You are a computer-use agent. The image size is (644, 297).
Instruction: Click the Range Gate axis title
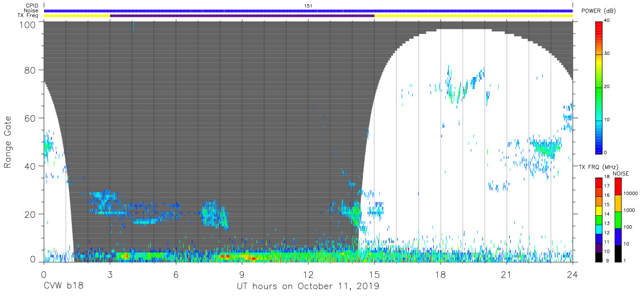coord(8,142)
